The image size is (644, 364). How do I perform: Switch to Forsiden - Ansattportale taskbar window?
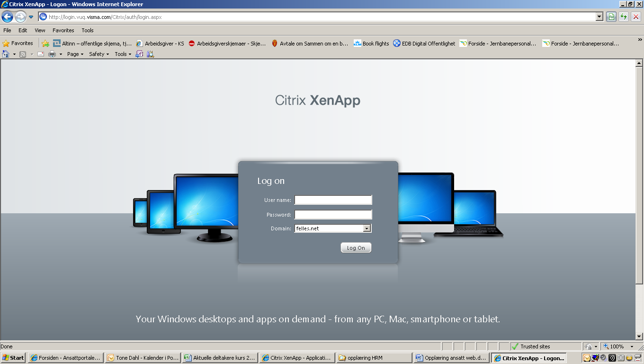coord(65,358)
